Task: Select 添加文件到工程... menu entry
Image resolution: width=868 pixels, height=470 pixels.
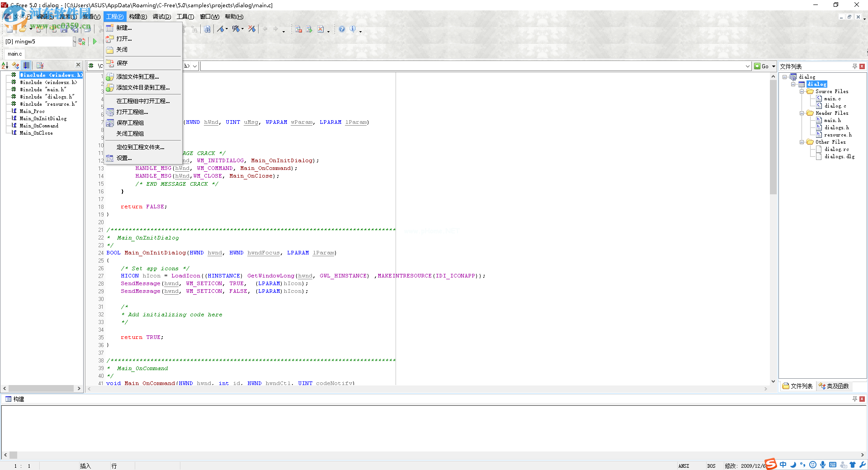Action: click(x=137, y=77)
